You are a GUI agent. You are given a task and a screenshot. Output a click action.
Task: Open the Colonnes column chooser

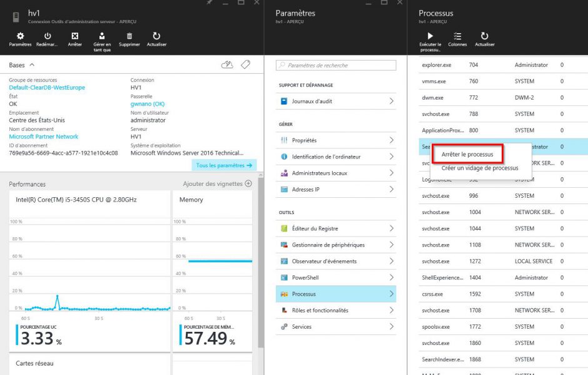point(457,37)
